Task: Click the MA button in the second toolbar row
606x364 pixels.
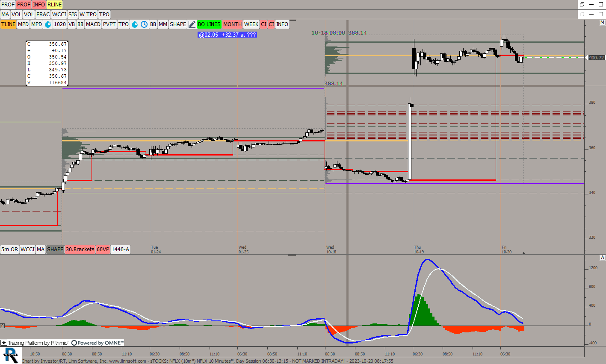Action: point(5,15)
